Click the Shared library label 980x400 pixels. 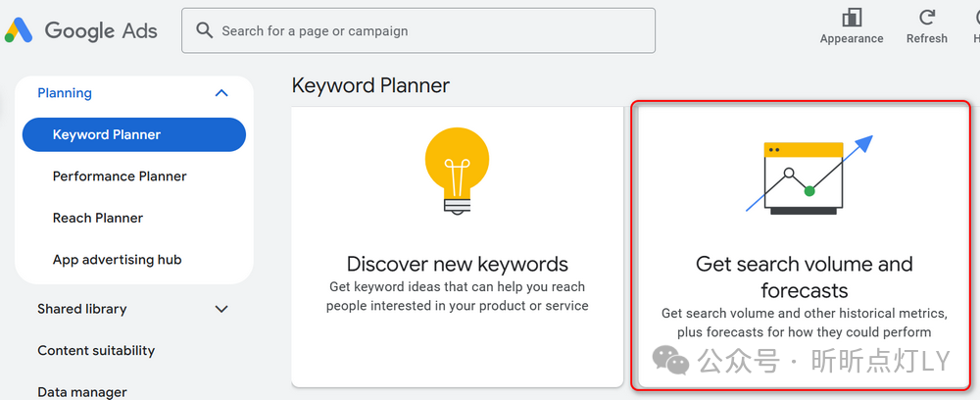pos(82,309)
